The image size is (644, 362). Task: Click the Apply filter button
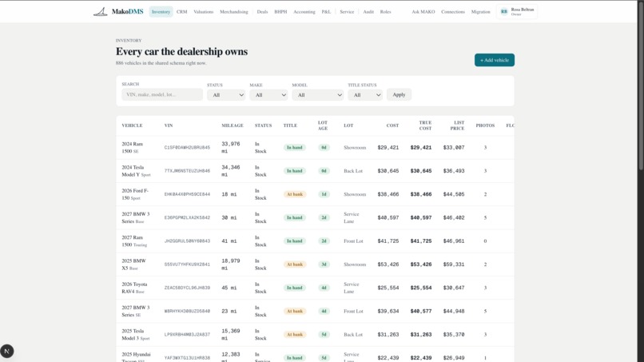[399, 94]
